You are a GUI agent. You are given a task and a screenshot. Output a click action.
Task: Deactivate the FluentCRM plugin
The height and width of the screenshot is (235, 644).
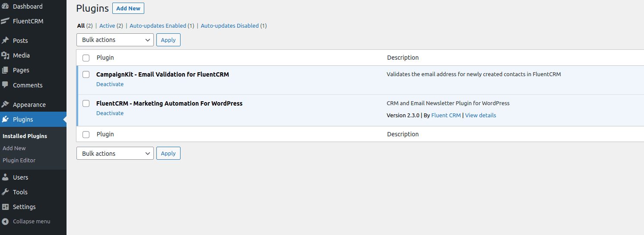click(110, 113)
